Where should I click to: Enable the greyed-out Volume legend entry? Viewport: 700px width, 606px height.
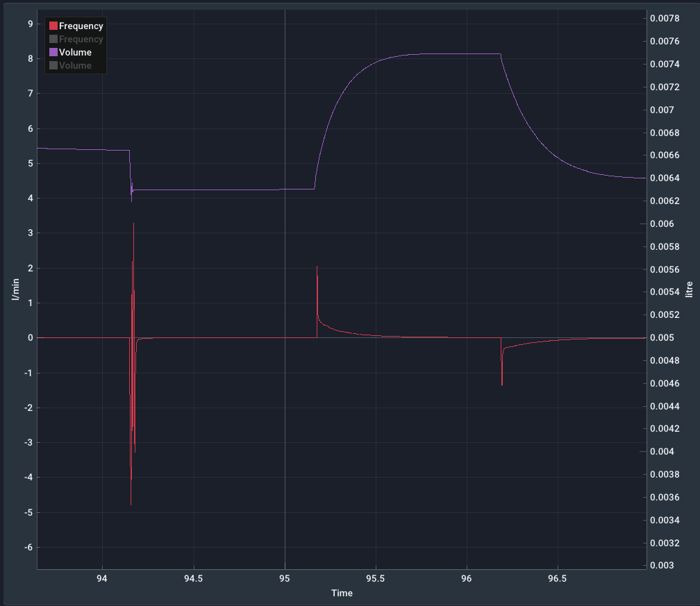tap(75, 66)
